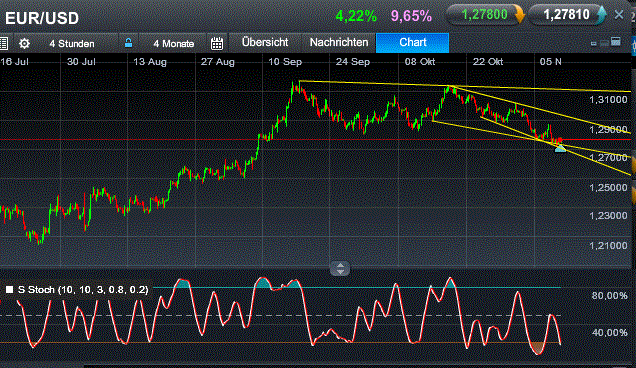Click the S Stoch indicator label
The image size is (636, 368).
coord(83,290)
